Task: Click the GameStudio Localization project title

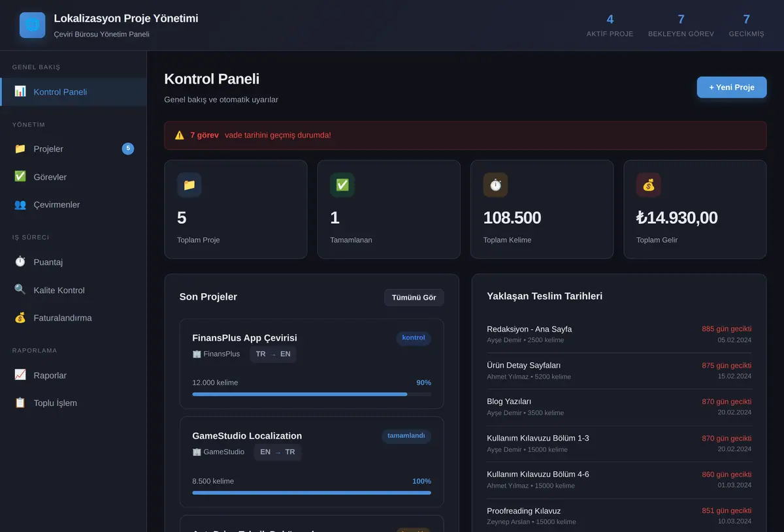Action: pos(247,436)
